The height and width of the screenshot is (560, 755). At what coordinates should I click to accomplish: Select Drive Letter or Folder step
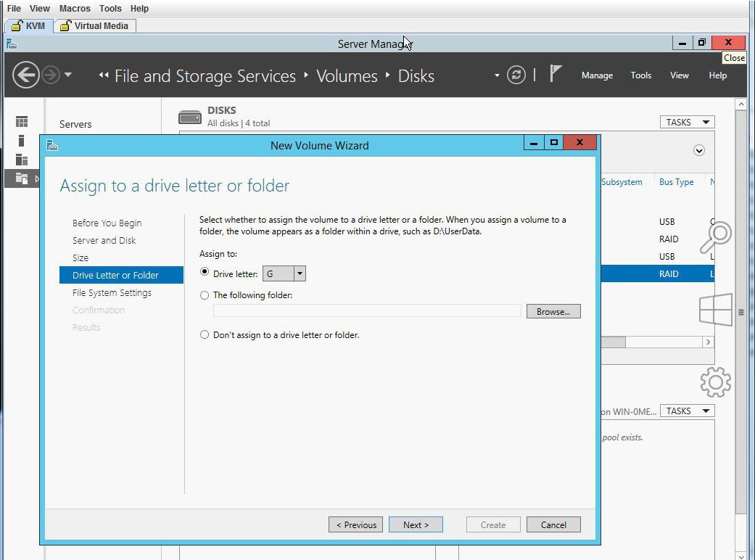(x=121, y=275)
